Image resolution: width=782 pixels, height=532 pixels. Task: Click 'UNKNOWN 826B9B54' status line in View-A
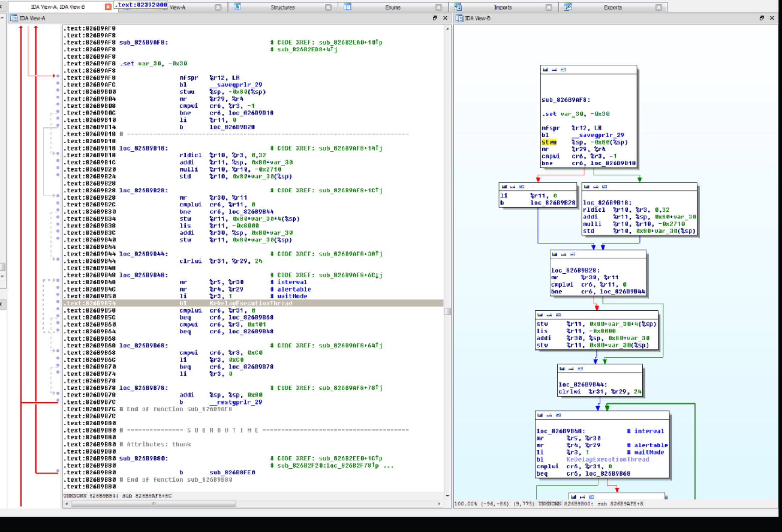click(117, 496)
